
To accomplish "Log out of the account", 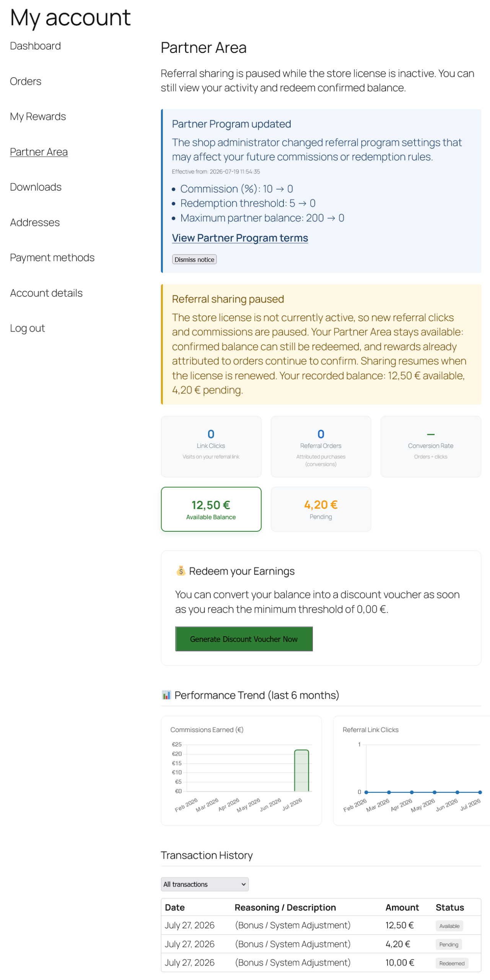I will pyautogui.click(x=27, y=328).
